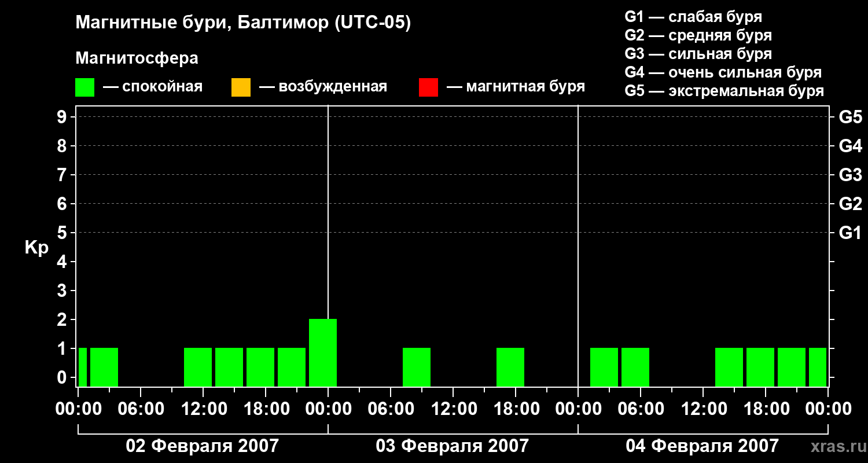Click the 'G4' right-axis storm level label
868x463 pixels.
(x=851, y=146)
